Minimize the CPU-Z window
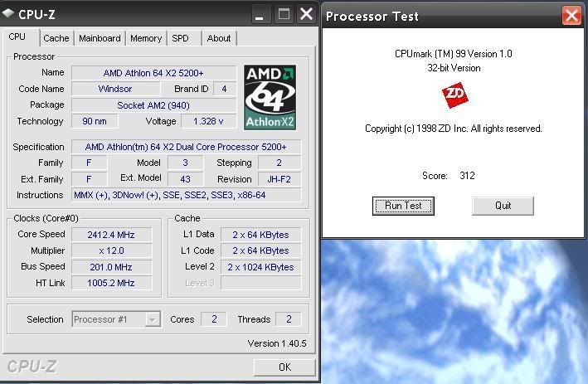 pyautogui.click(x=260, y=14)
